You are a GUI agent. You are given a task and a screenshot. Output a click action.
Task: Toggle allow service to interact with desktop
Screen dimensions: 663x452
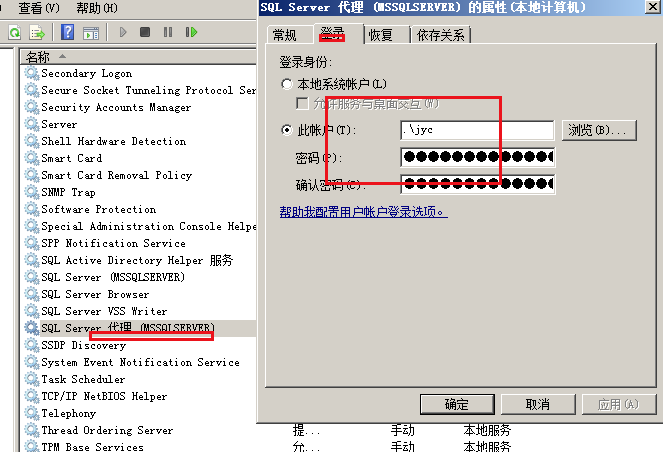pos(302,103)
